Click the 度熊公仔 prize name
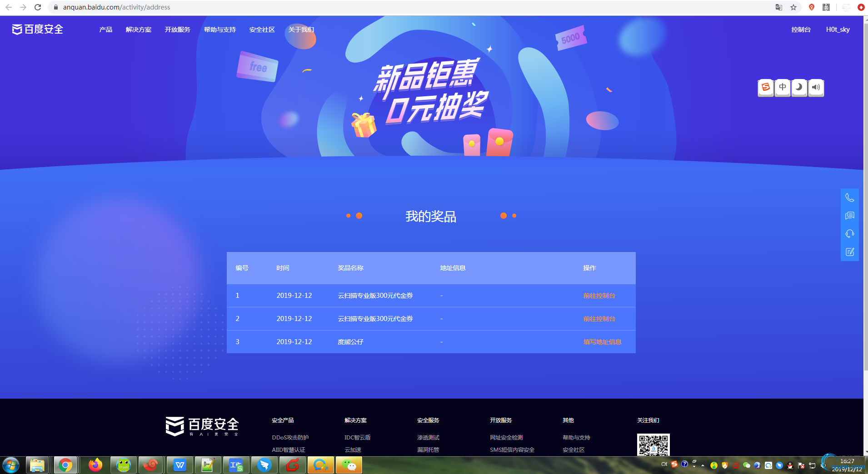868x474 pixels. pyautogui.click(x=350, y=342)
